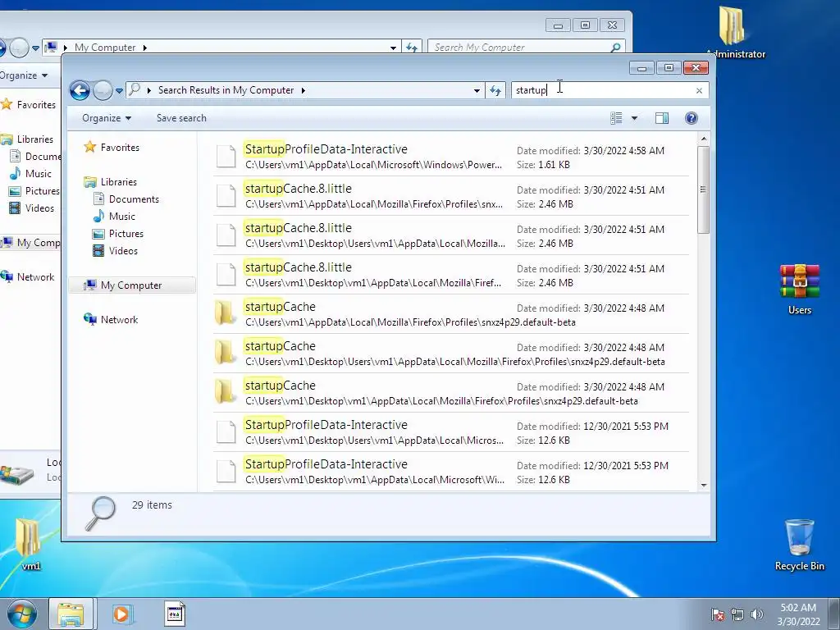
Task: Open the Administrator folder on desktop
Action: click(733, 32)
